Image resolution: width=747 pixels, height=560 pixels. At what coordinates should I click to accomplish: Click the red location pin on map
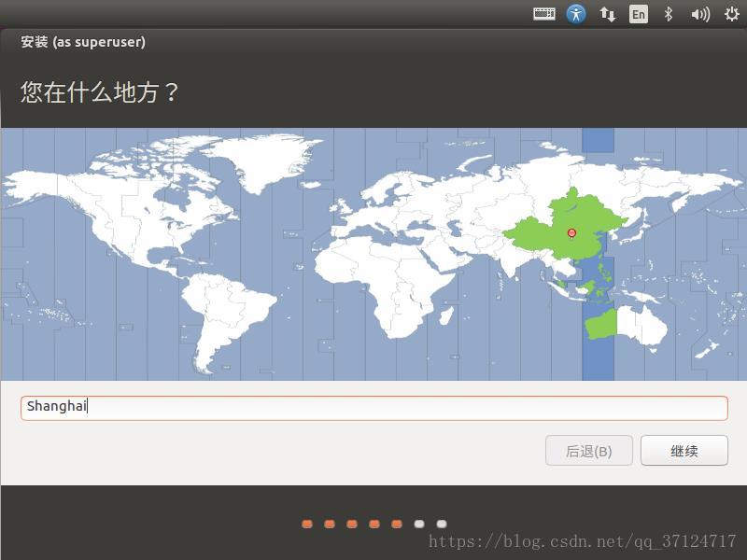pyautogui.click(x=571, y=233)
